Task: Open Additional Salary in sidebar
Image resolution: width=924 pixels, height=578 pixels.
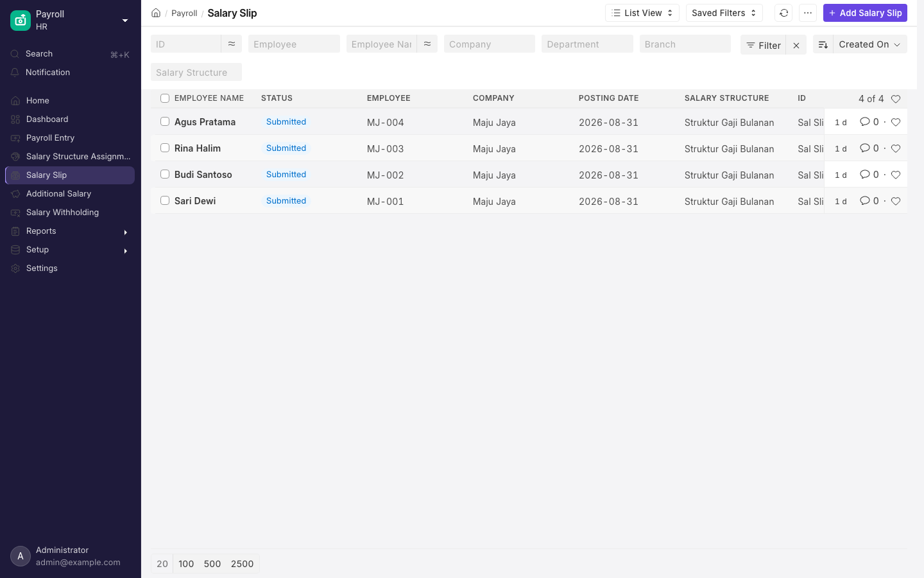Action: click(x=71, y=194)
